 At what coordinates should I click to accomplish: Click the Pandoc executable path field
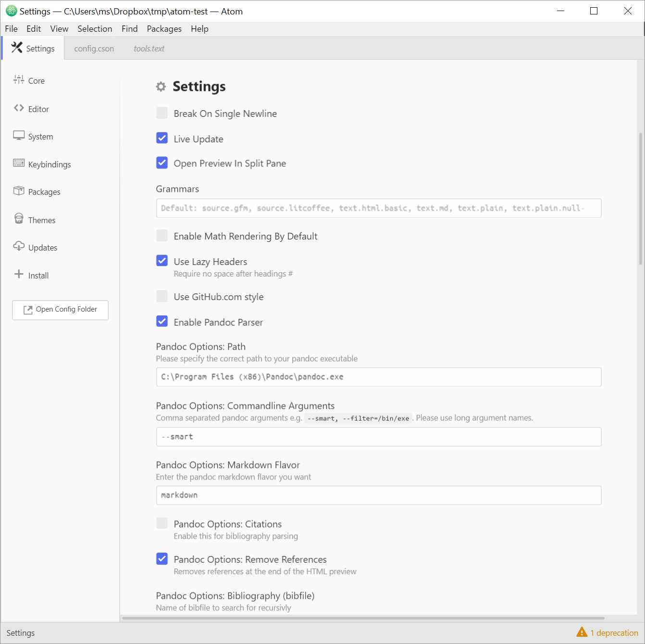tap(378, 377)
